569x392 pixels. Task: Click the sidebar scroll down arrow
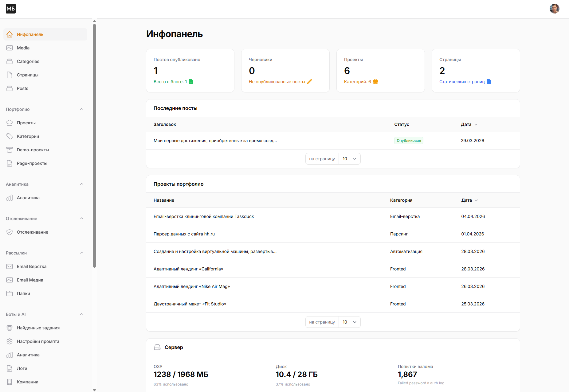[94, 390]
